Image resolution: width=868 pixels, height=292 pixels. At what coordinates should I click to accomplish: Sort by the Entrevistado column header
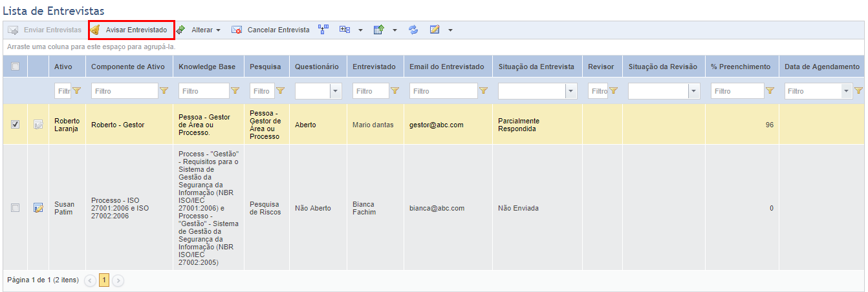(x=374, y=67)
